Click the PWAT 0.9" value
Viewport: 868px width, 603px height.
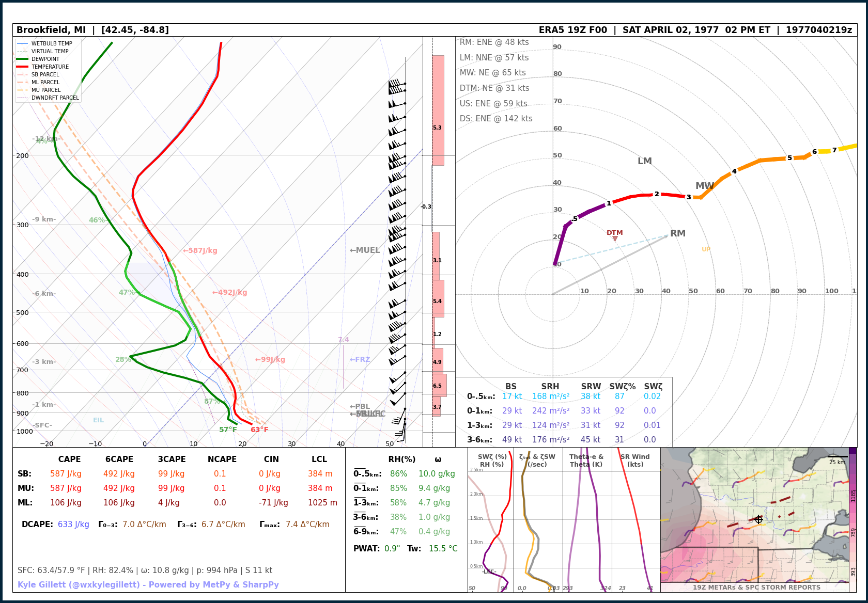392,549
